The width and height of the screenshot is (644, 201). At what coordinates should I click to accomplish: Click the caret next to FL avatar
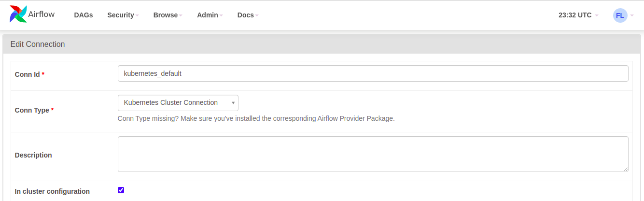(x=632, y=15)
